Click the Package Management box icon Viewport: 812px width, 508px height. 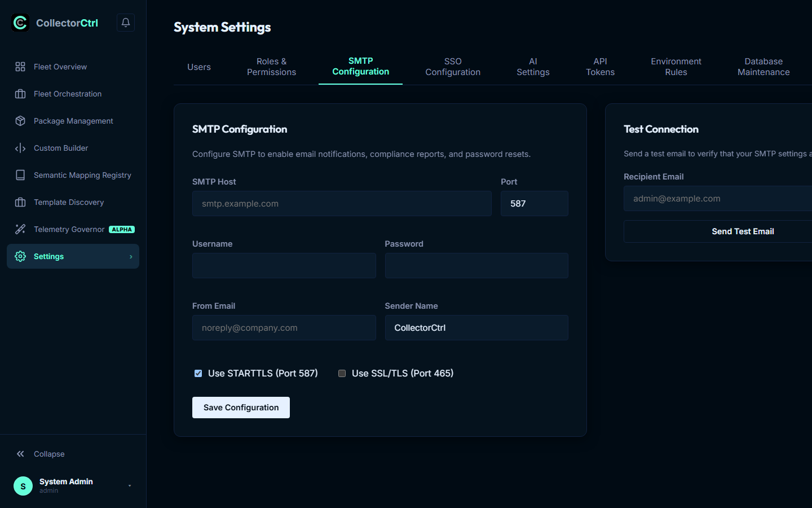[x=20, y=121]
